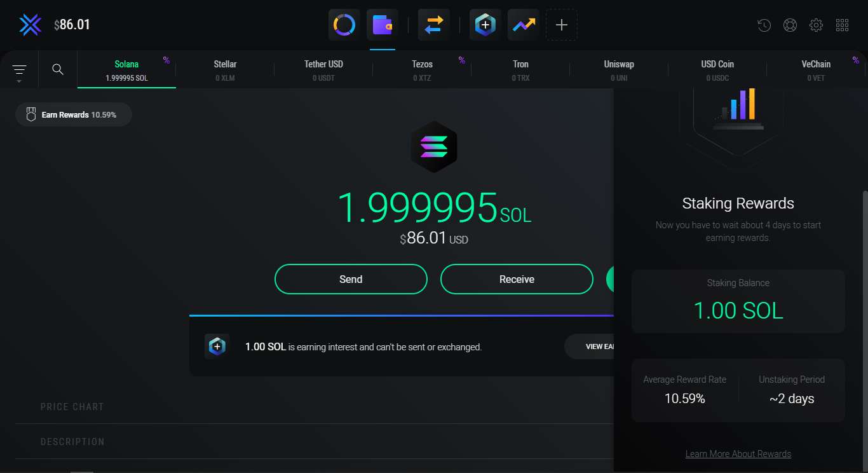The width and height of the screenshot is (868, 473).
Task: Expand the DESCRIPTION section
Action: [72, 442]
